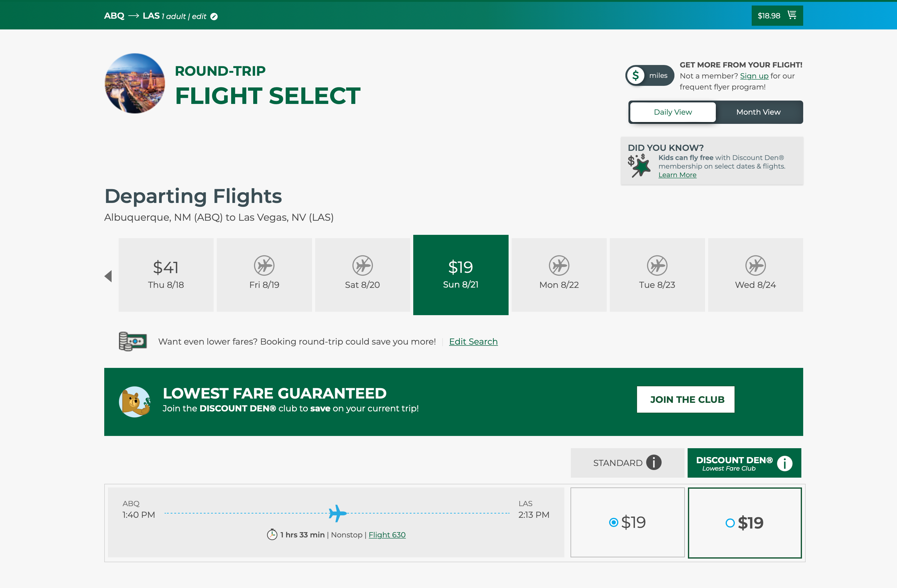Click the money stack icon
Screen dimensions: 897x588
coord(132,342)
